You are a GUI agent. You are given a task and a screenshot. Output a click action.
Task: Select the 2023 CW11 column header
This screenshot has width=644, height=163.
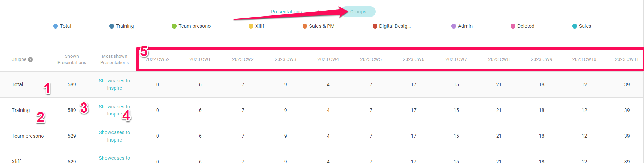point(627,59)
